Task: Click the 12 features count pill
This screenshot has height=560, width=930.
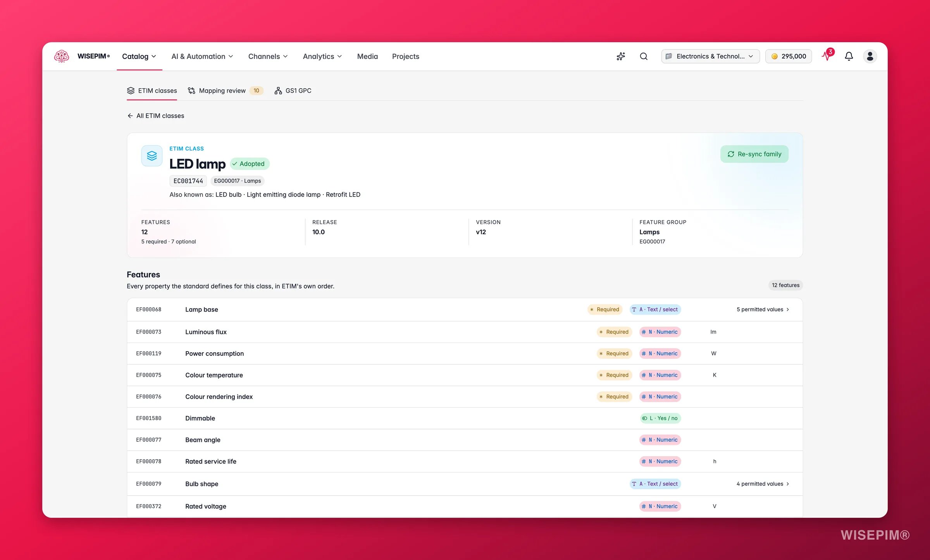Action: point(785,285)
